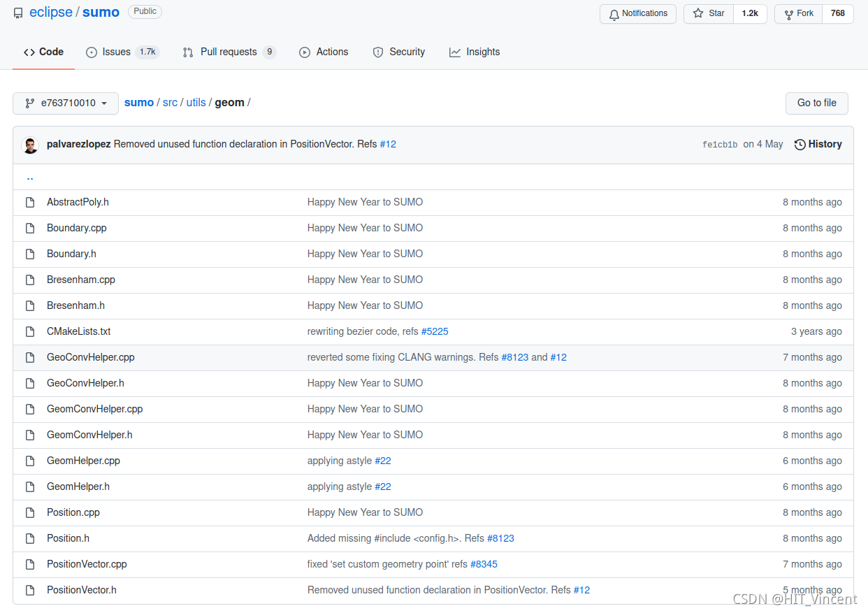Open issue #8345 link in PositionVector.cpp row
Viewport: 868px width, 613px height.
484,564
